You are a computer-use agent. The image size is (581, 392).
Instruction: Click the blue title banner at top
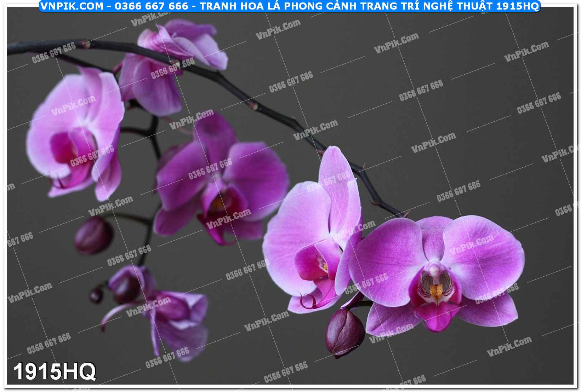pyautogui.click(x=290, y=6)
